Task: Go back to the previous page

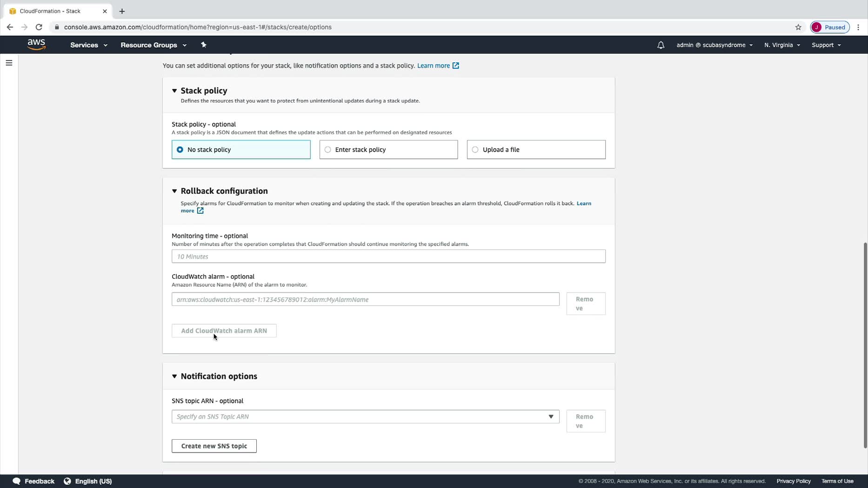Action: click(10, 27)
